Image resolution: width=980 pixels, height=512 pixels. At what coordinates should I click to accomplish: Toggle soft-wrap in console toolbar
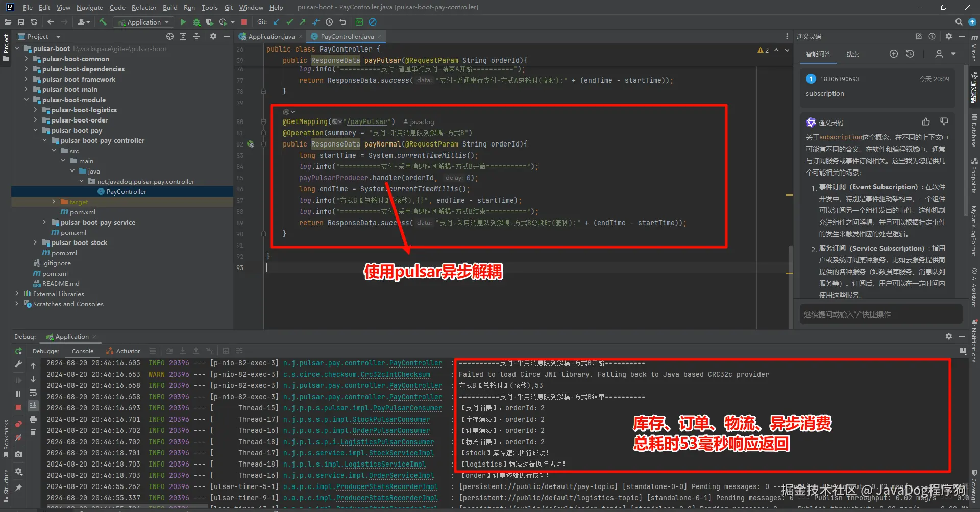(33, 393)
